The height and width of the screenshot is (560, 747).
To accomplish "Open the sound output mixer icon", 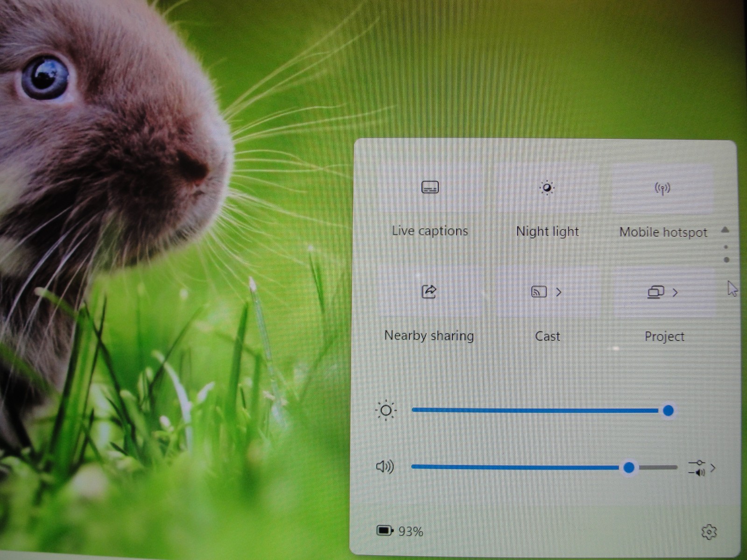I will (x=697, y=468).
